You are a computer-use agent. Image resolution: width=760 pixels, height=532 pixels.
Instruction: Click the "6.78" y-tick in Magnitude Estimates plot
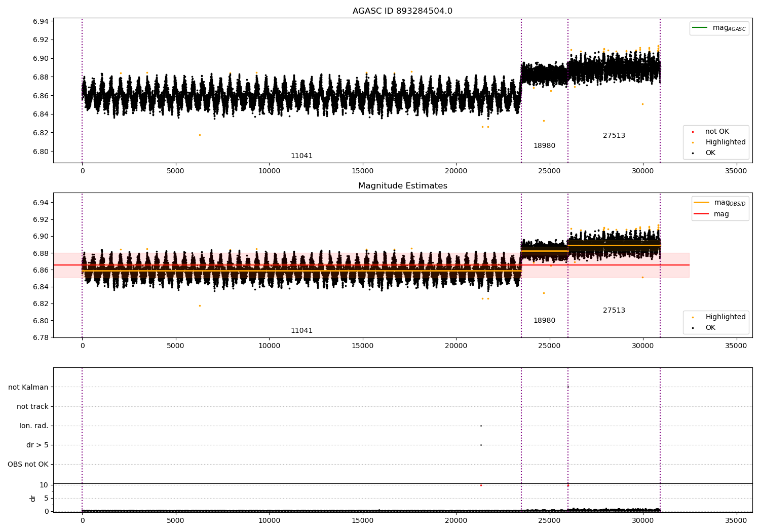(41, 337)
